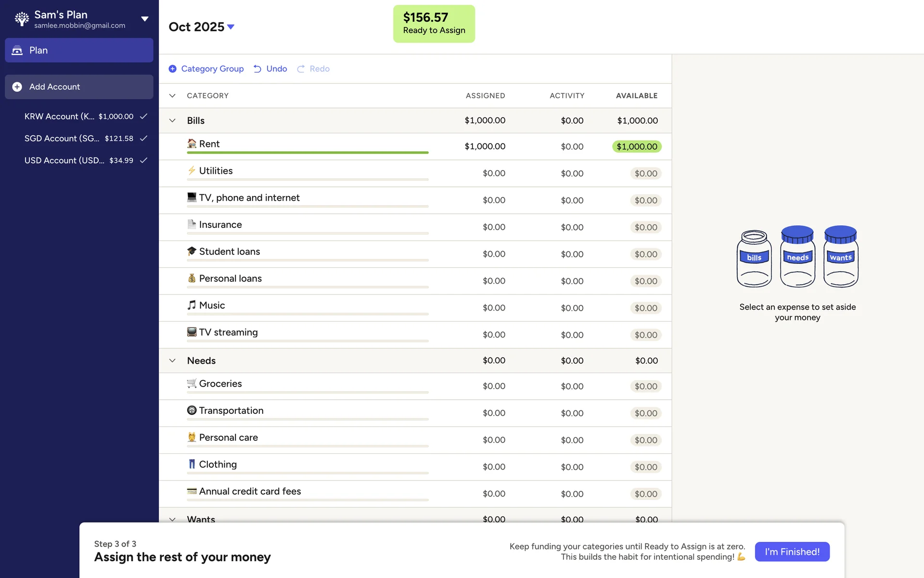Click the Add Account plus icon
Screen dimensions: 924x578
[x=17, y=87]
